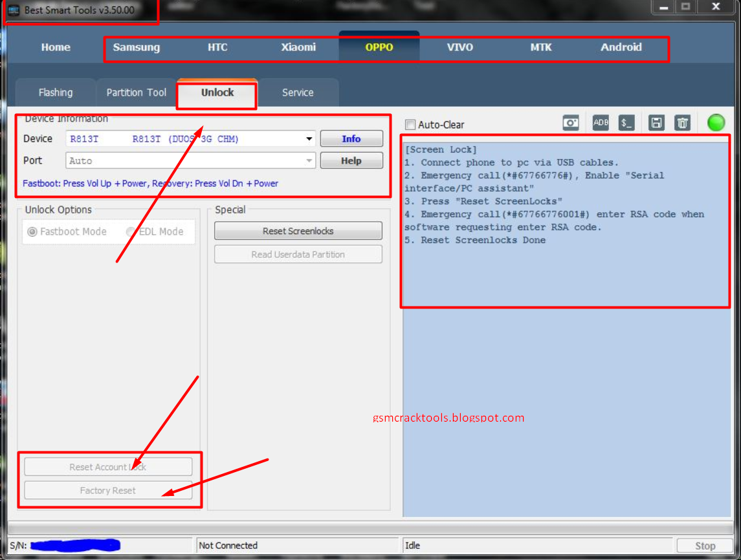The height and width of the screenshot is (560, 741).
Task: Click log line 'Reset Screenlocks Done'
Action: 475,240
